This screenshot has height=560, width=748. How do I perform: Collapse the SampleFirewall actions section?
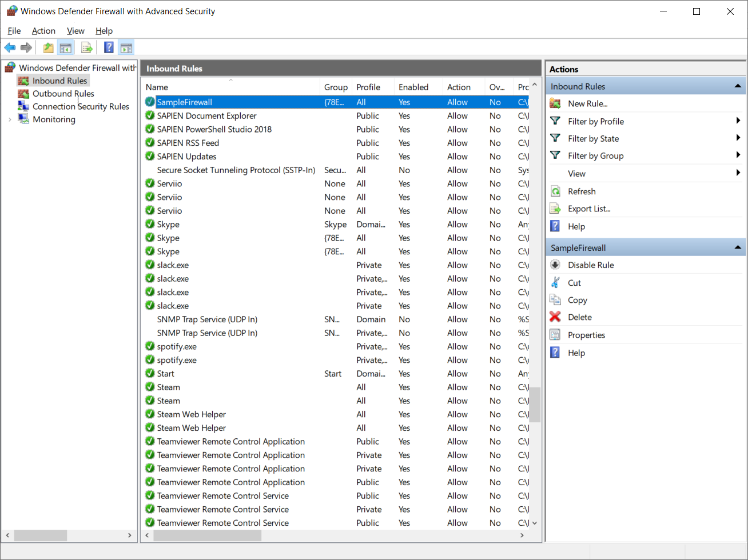coord(738,247)
